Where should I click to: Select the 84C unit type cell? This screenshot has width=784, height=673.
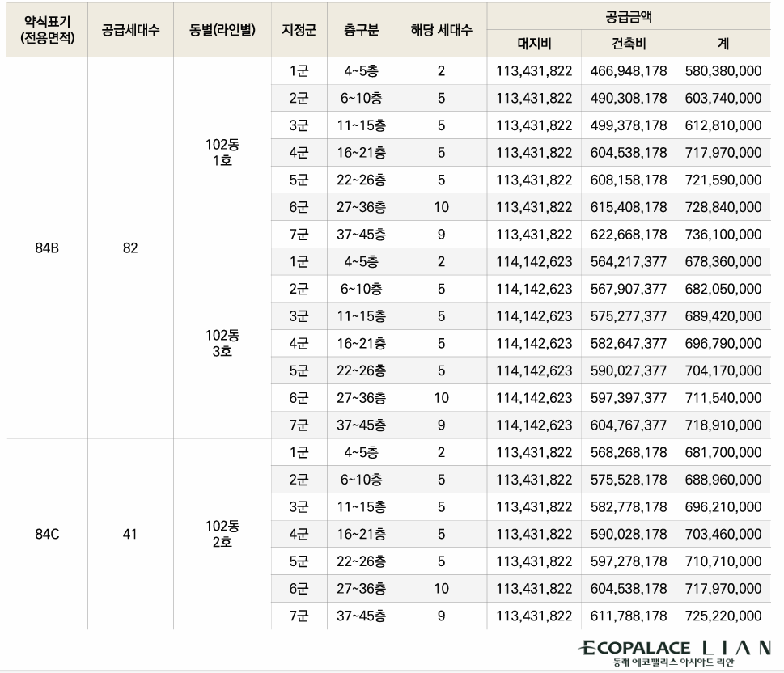click(x=45, y=534)
